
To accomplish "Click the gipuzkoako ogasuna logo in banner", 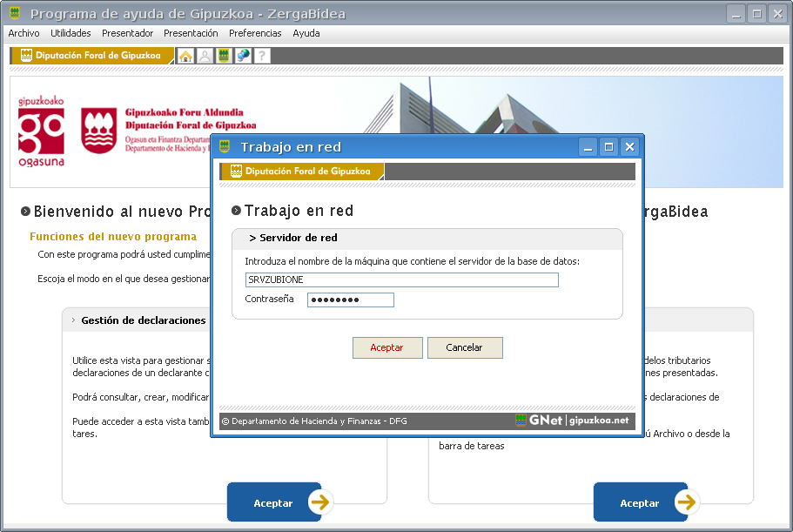I will [41, 131].
